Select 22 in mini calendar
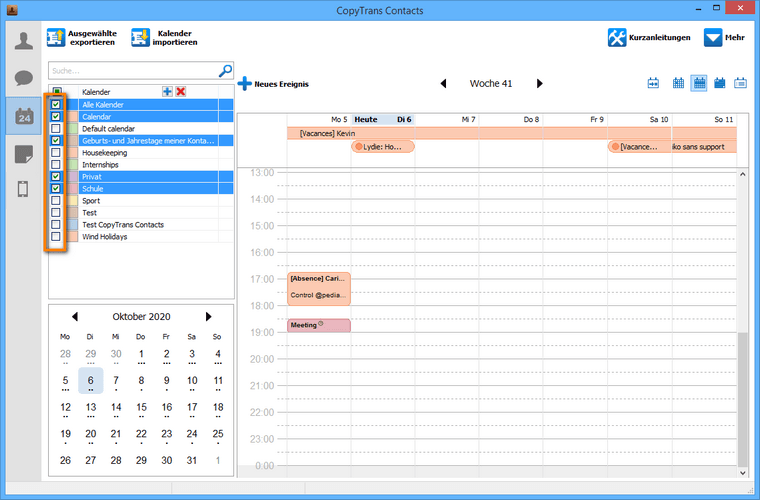The image size is (760, 500). [x=141, y=434]
